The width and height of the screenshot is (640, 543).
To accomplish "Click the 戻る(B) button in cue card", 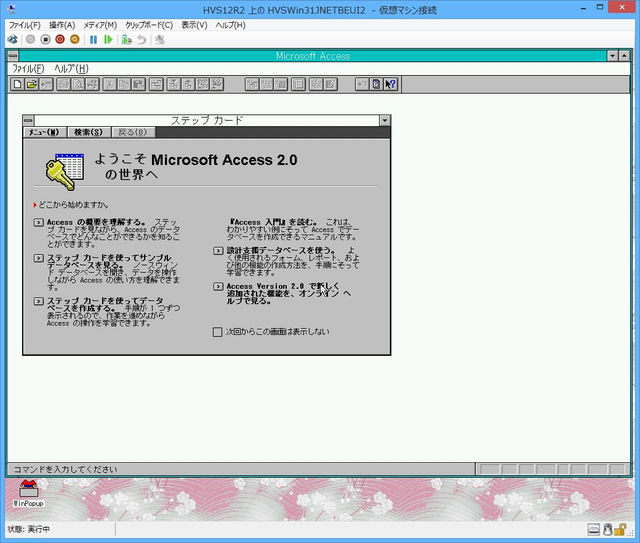I will click(x=133, y=132).
